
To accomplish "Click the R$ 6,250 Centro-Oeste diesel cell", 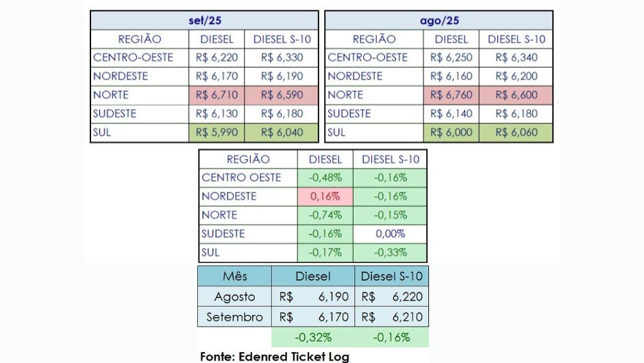I will coord(451,58).
